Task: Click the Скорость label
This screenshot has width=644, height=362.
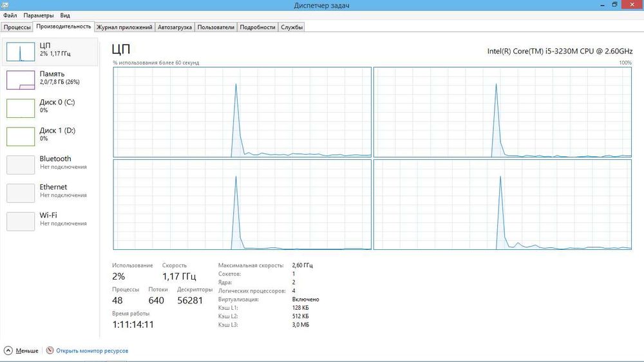Action: point(174,265)
